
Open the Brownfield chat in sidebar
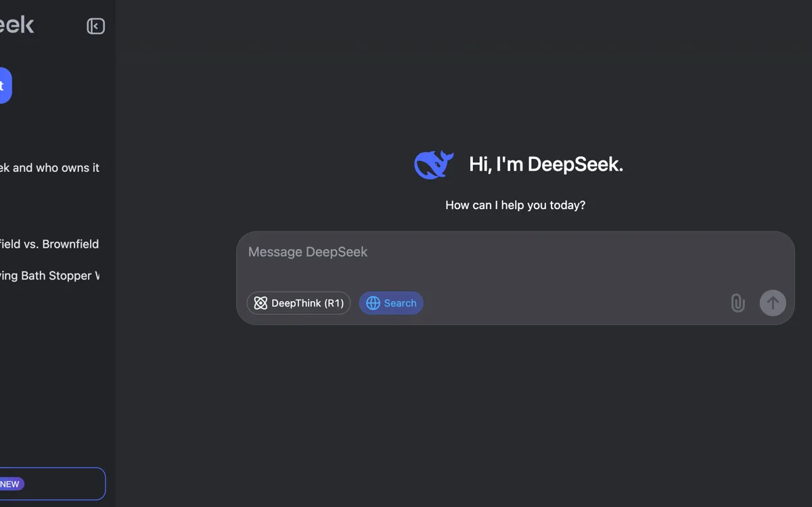coord(49,244)
